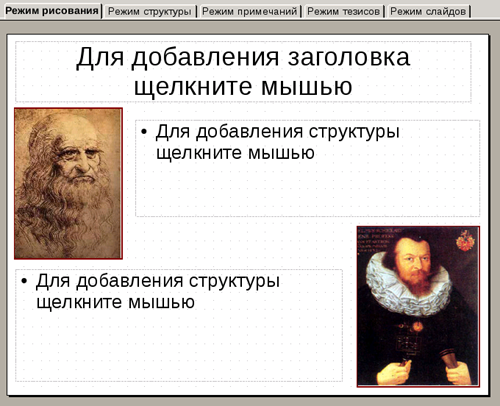Select the portrait of man with ruff collar
This screenshot has width=500, height=406.
(418, 307)
